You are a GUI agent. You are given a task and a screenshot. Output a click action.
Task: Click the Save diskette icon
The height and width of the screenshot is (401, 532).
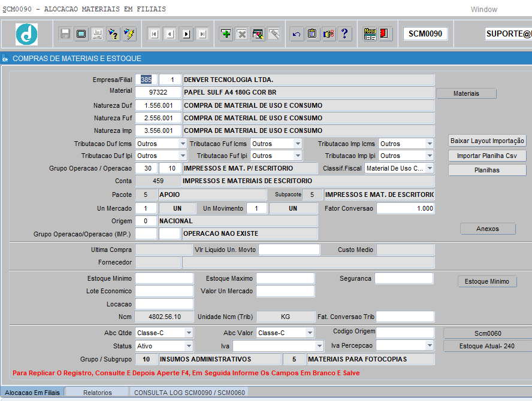[x=65, y=34]
